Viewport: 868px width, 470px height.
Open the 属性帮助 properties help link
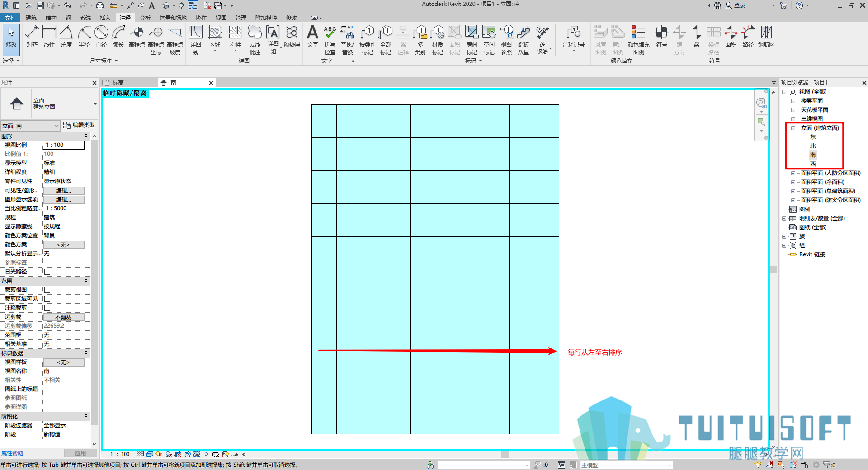click(12, 453)
